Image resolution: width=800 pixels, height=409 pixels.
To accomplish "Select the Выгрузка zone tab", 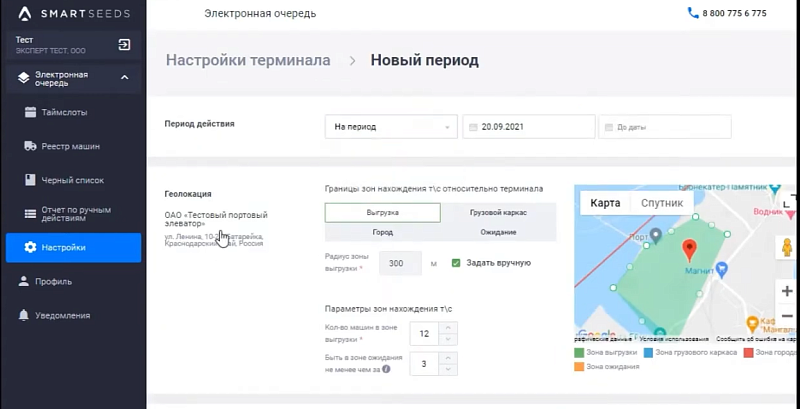I will [383, 213].
